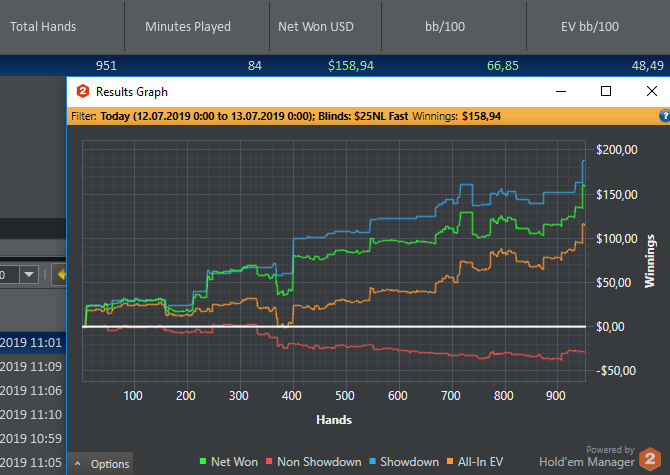Close the Results Graph window
The width and height of the screenshot is (670, 475).
coord(652,91)
